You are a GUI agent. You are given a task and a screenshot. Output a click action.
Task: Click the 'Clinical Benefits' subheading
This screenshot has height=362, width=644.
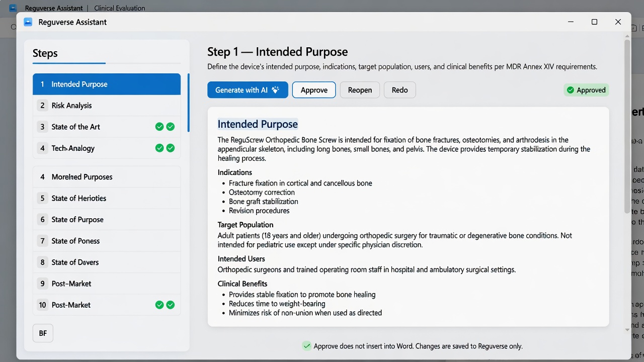pyautogui.click(x=243, y=284)
